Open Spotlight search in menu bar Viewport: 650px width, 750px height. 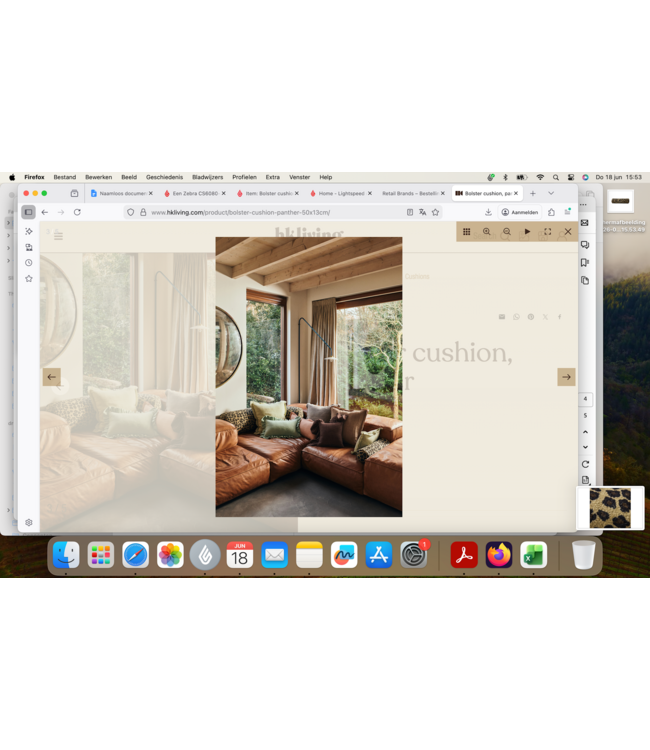tap(556, 177)
